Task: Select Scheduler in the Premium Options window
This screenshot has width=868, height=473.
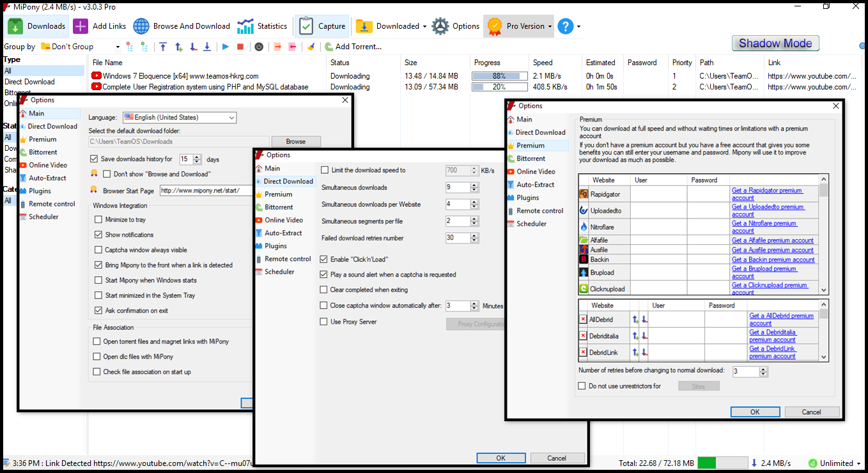Action: 532,224
